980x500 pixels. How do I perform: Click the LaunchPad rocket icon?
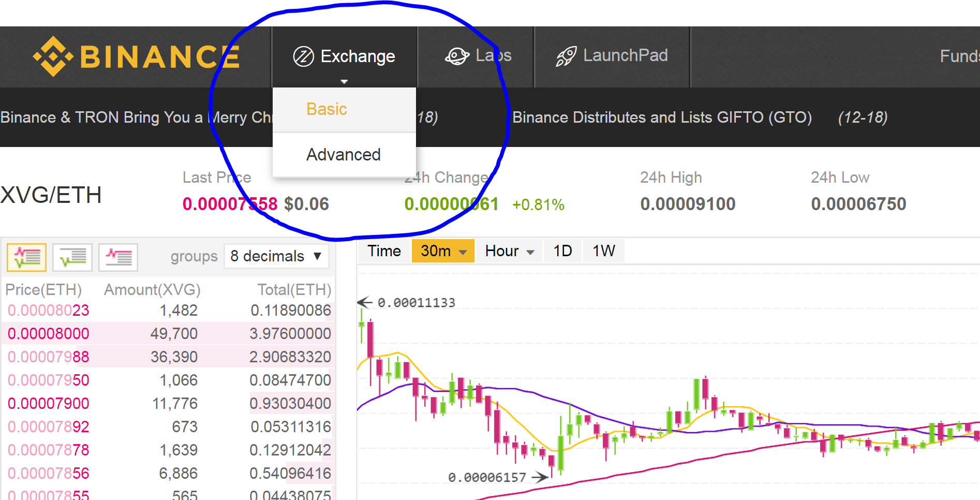pos(566,56)
